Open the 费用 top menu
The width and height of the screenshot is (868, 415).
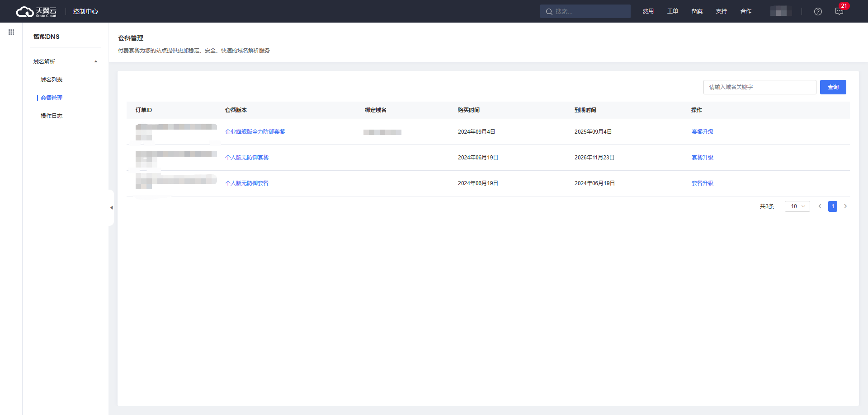click(x=648, y=11)
